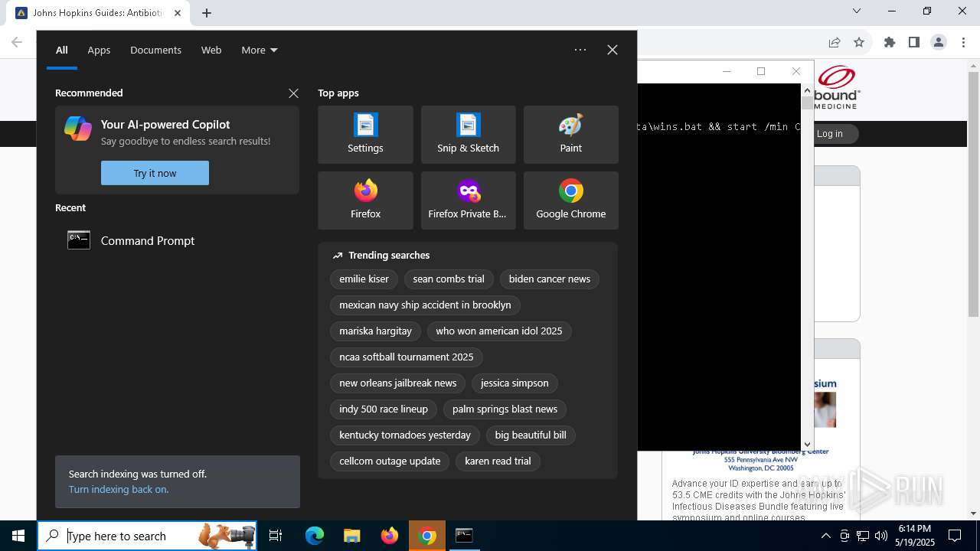980x551 pixels.
Task: Open network status tray icon
Action: point(863,536)
